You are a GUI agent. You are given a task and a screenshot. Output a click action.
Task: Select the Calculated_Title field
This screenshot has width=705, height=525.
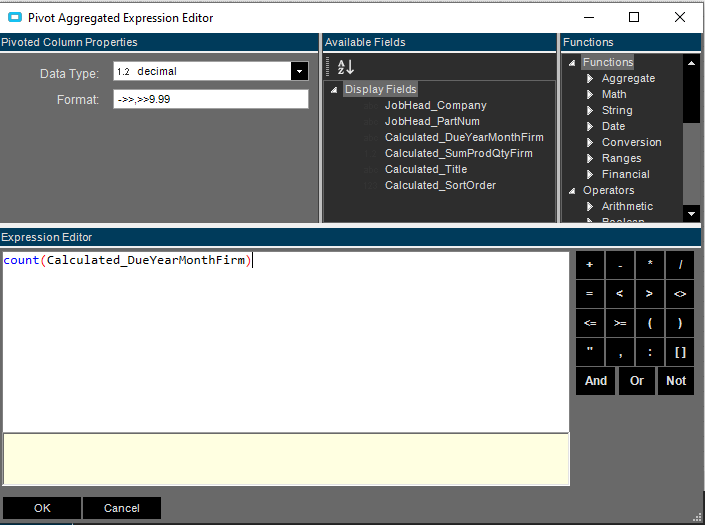click(426, 169)
